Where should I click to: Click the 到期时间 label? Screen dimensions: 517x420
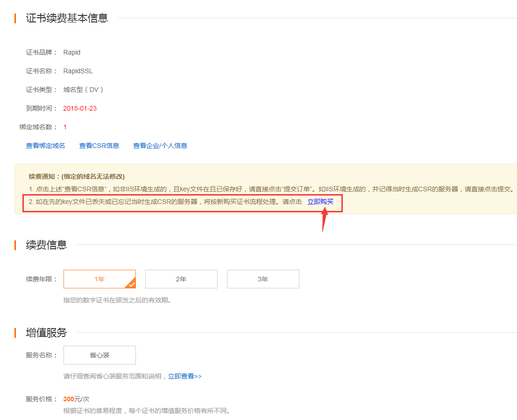tap(41, 108)
